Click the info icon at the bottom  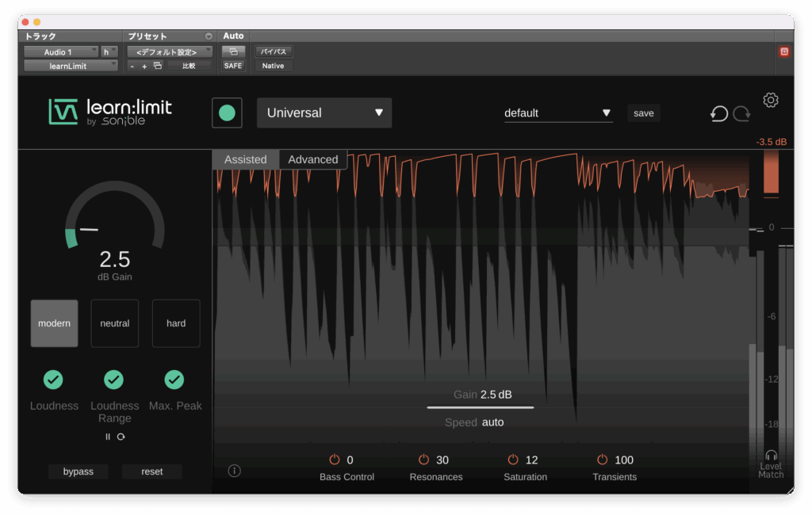234,471
